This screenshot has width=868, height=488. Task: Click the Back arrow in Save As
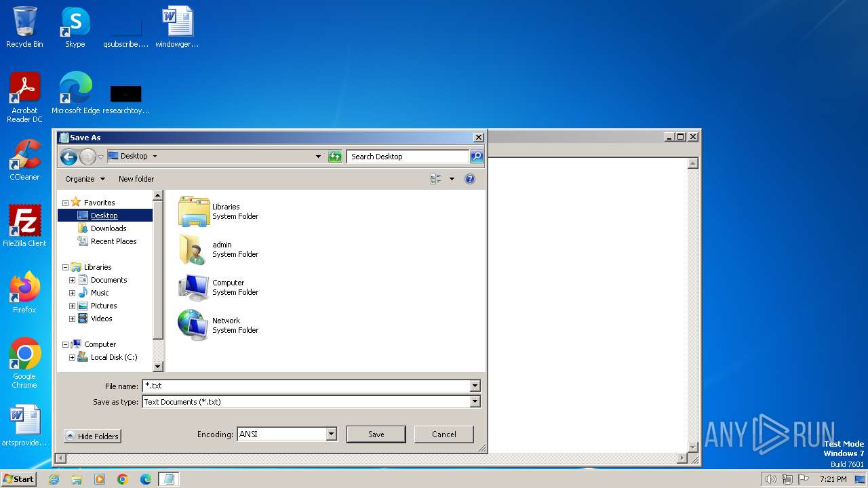(x=68, y=157)
